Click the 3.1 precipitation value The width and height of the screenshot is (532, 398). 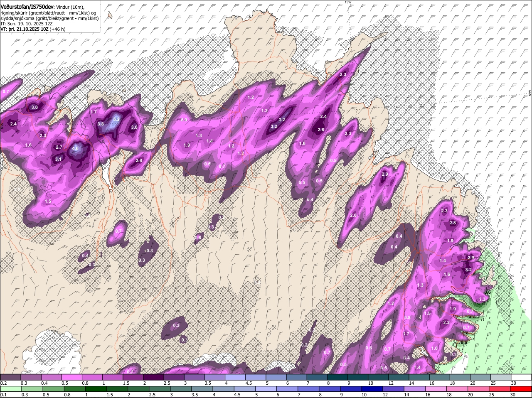pyautogui.click(x=58, y=159)
